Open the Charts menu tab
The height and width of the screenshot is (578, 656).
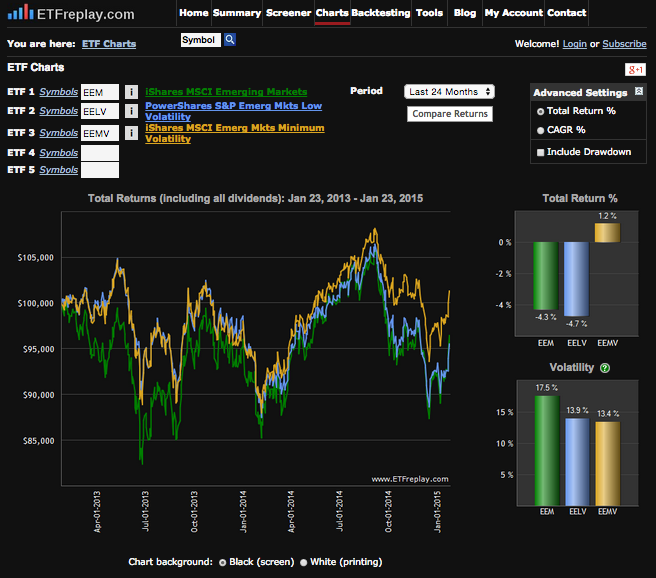332,13
